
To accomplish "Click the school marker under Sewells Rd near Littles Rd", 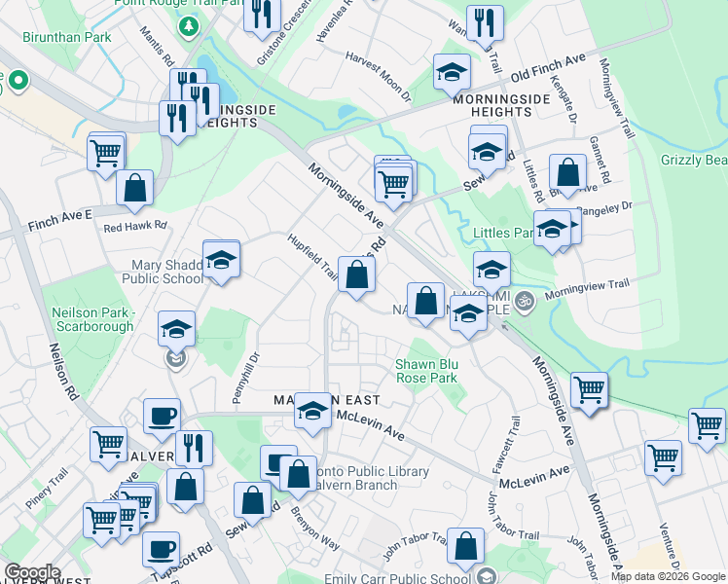I will click(x=487, y=152).
